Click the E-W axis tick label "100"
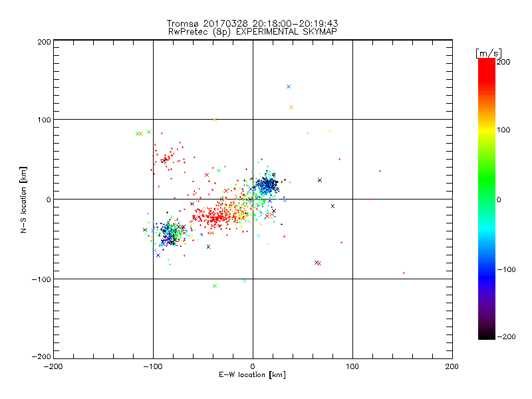This screenshot has height=399, width=532. point(352,366)
